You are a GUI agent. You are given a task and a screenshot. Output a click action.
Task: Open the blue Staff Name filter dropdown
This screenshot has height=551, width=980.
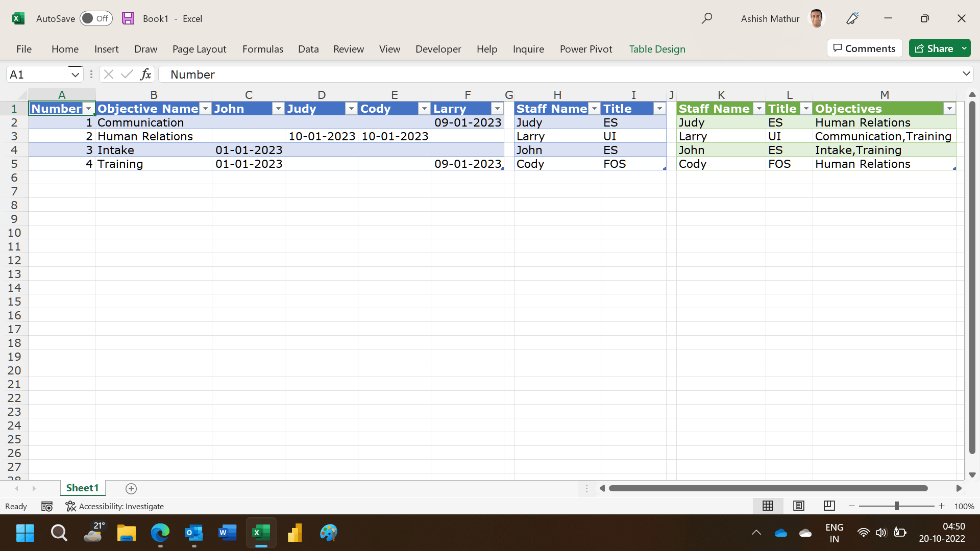[594, 109]
